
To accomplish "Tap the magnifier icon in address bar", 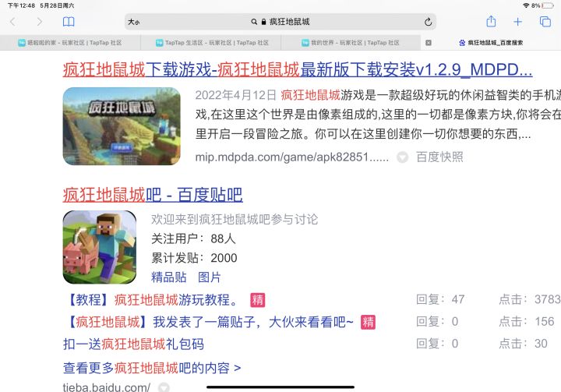I will (x=254, y=22).
